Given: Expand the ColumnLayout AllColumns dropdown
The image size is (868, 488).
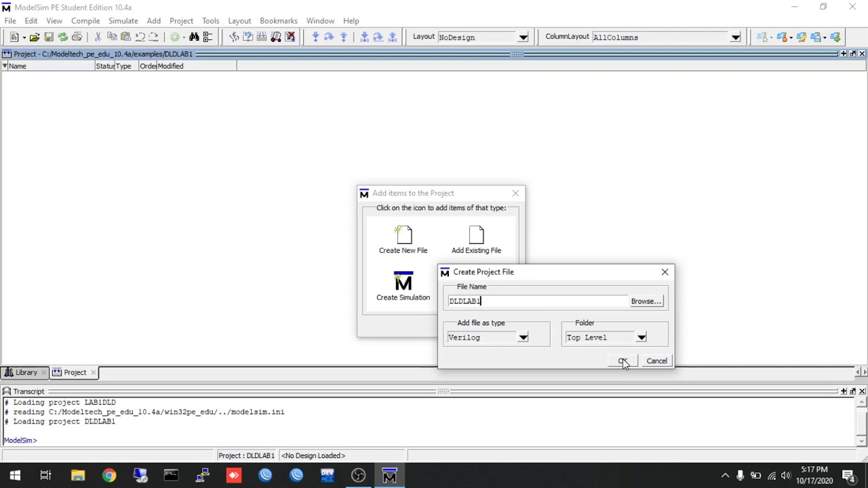Looking at the screenshot, I should (736, 37).
